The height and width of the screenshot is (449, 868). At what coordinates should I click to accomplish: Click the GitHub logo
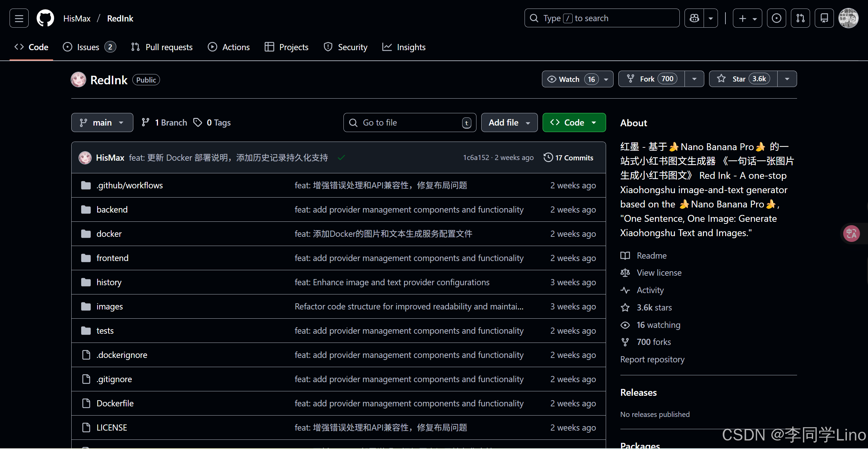(45, 18)
